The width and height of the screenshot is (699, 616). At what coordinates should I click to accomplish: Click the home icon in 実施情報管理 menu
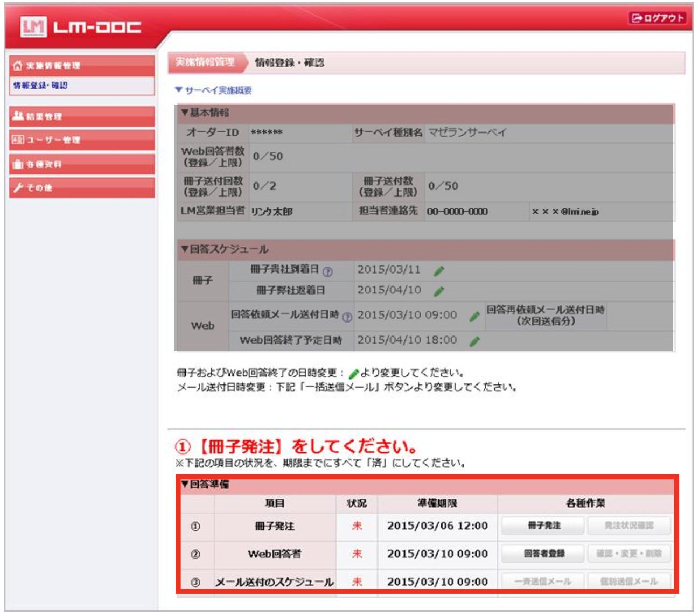[x=18, y=66]
